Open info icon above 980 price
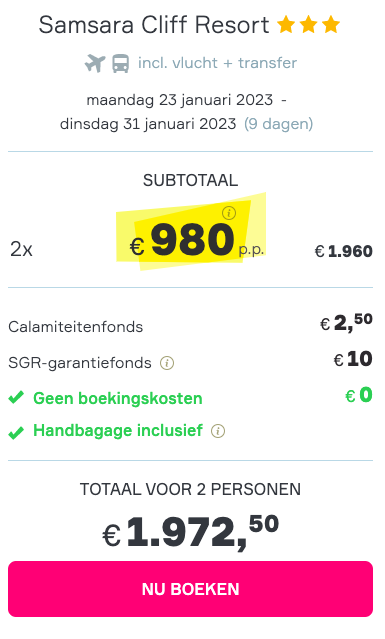Screen dimensions: 385x639 click(229, 213)
